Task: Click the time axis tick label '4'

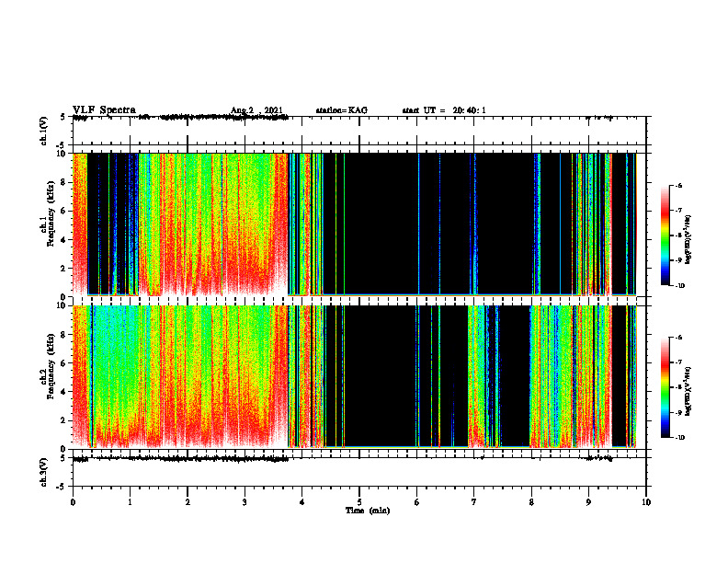Action: click(x=302, y=502)
